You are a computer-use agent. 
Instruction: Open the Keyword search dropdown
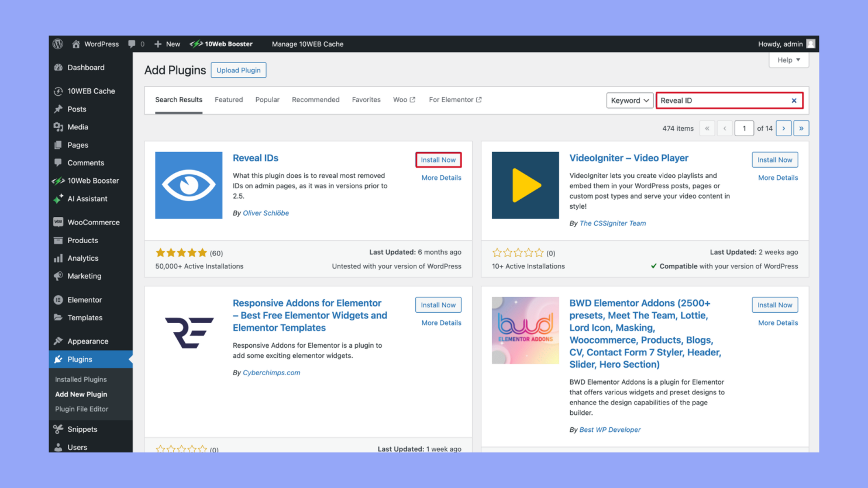click(629, 100)
